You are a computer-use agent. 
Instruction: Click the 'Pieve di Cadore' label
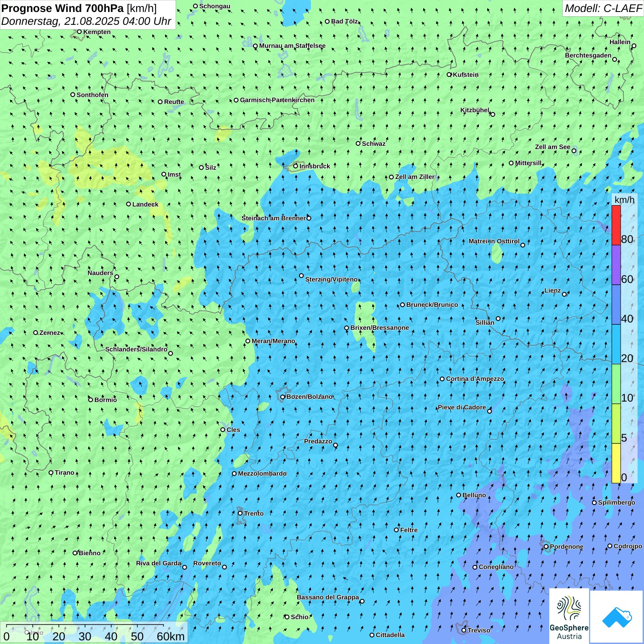[462, 407]
